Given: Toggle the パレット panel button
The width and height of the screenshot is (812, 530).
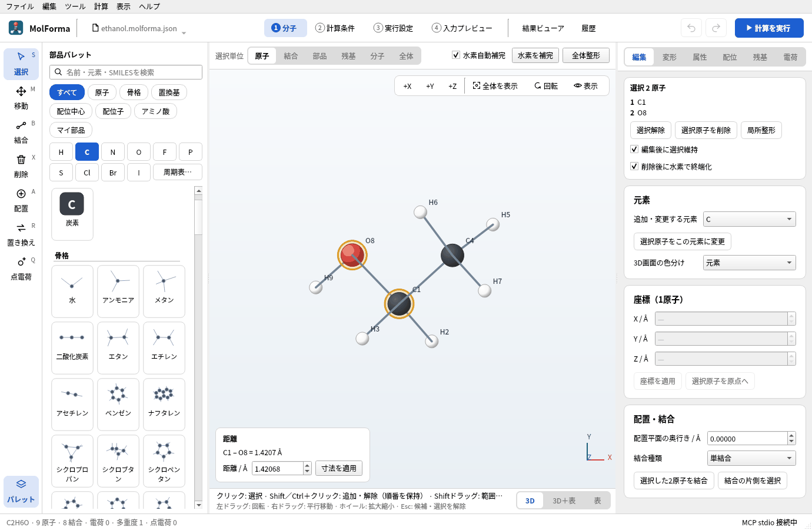Looking at the screenshot, I should point(21,491).
